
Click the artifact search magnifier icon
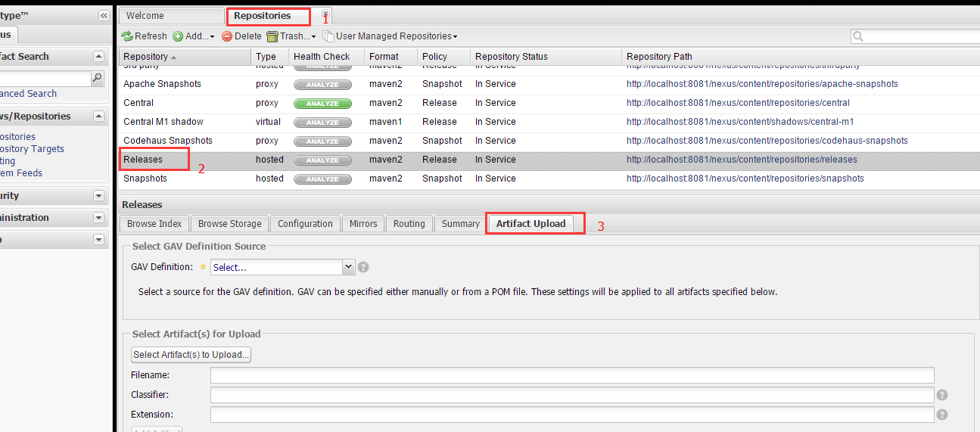click(x=97, y=77)
